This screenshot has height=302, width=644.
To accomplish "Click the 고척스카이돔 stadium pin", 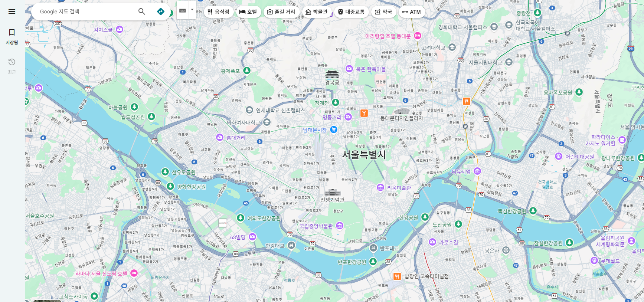I will [x=94, y=296].
